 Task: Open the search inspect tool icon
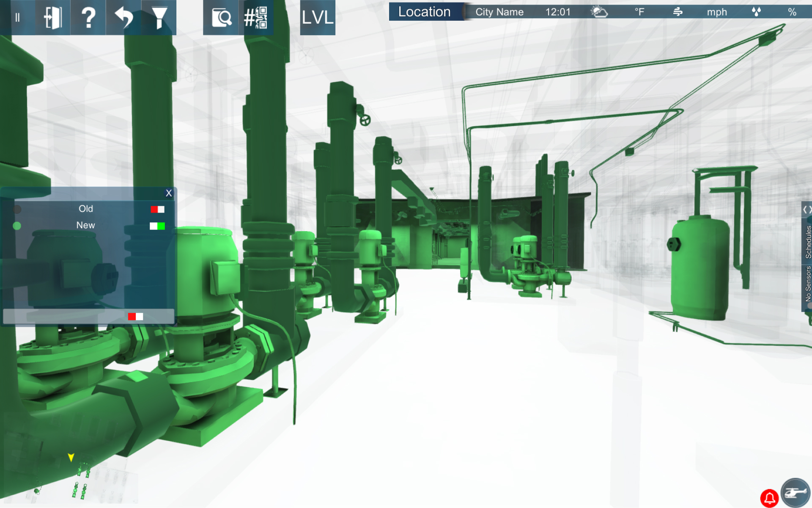(221, 17)
